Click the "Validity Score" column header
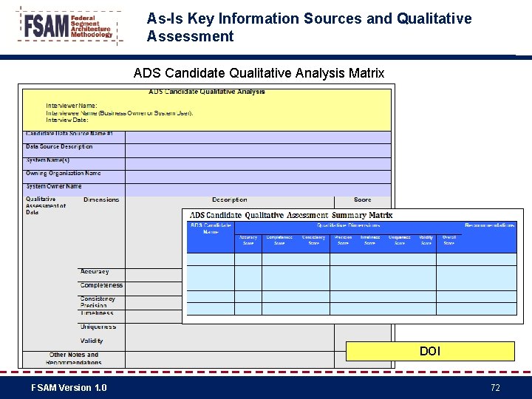 (x=426, y=240)
